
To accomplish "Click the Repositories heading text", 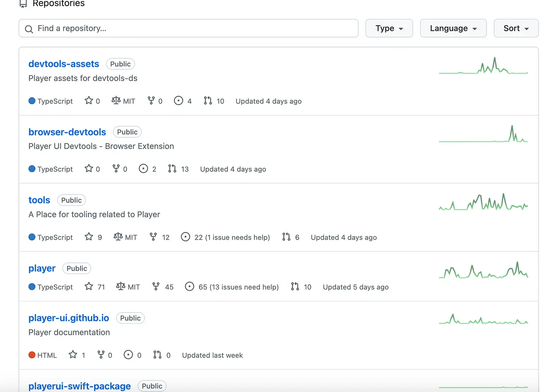I will [59, 3].
